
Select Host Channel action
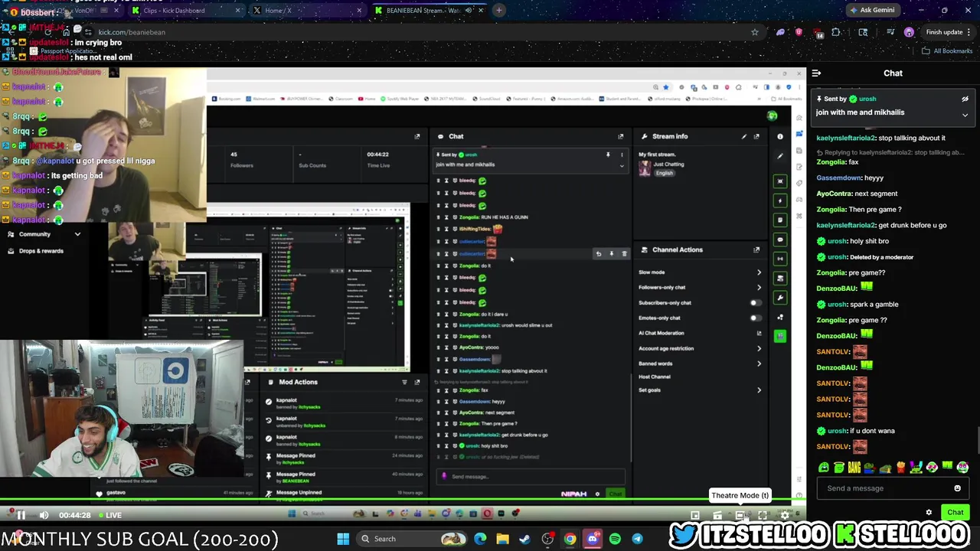pos(655,377)
